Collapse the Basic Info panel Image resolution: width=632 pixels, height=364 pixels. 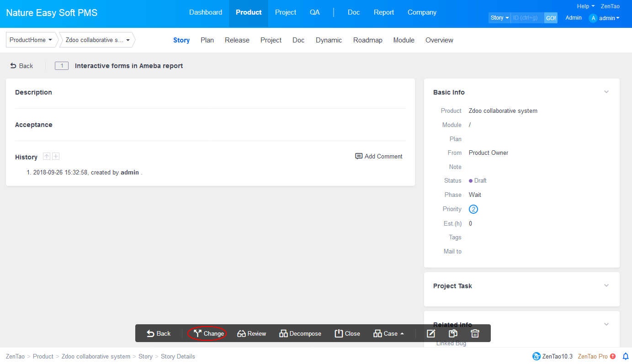pos(606,92)
